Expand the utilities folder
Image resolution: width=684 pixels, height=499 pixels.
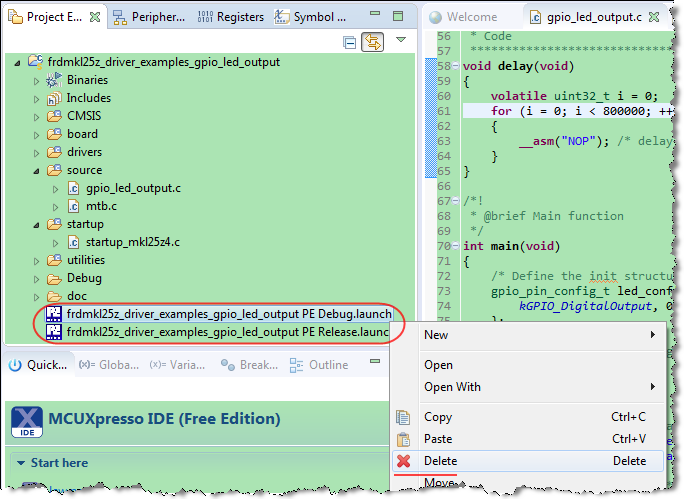pyautogui.click(x=37, y=261)
